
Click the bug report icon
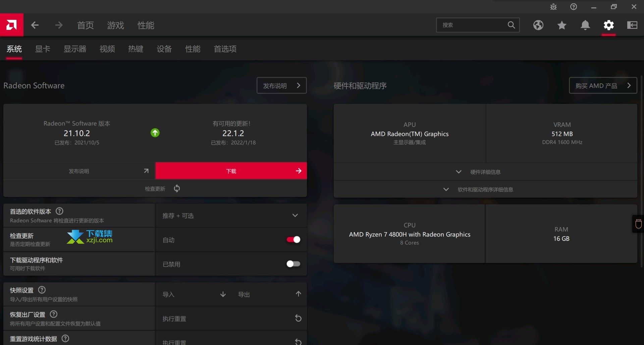click(x=553, y=7)
